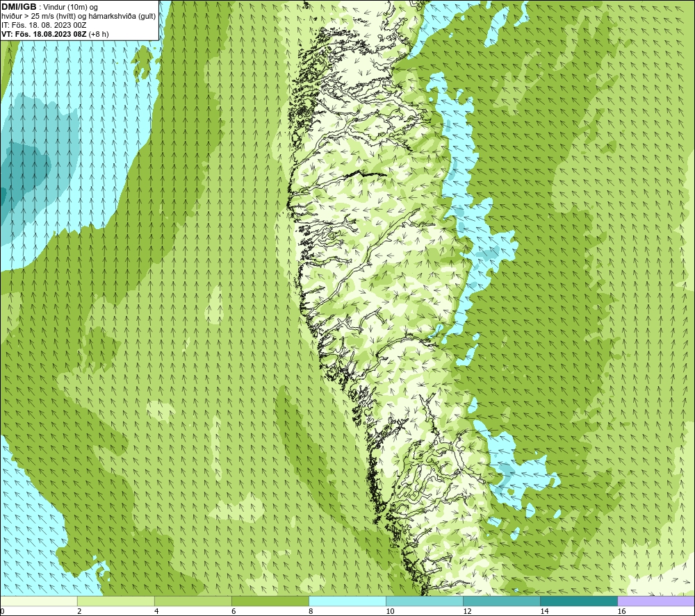The width and height of the screenshot is (695, 616).
Task: Click the 14–16 m/s dark teal legend swatch
Action: click(579, 601)
